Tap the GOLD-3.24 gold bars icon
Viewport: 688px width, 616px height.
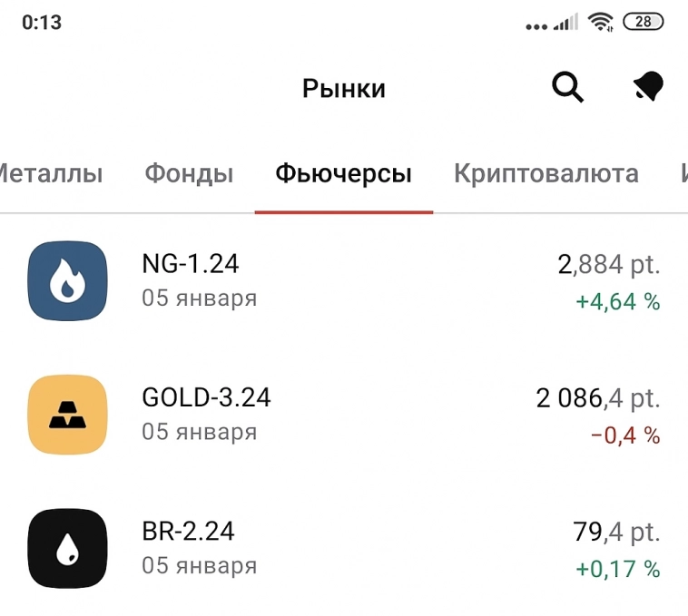[x=67, y=414]
